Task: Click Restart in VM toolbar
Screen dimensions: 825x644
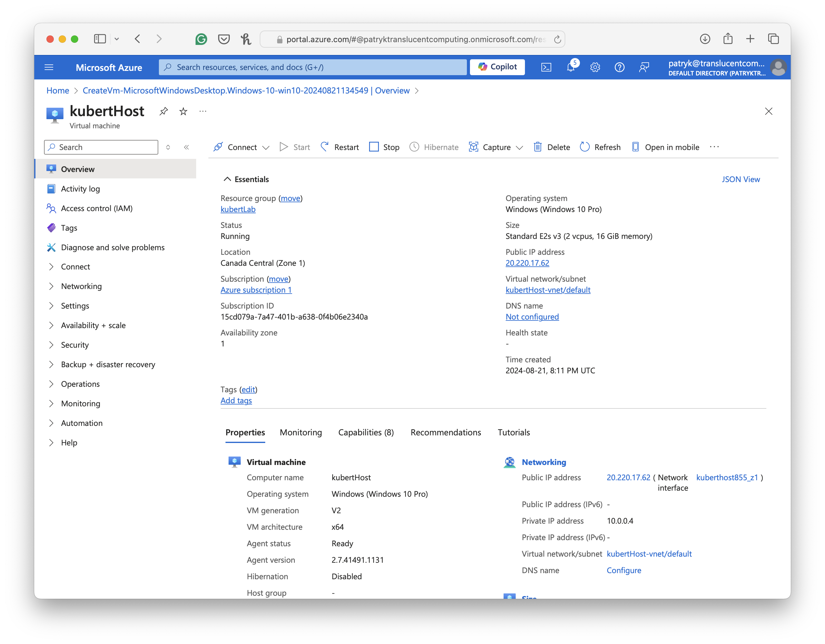Action: click(339, 147)
